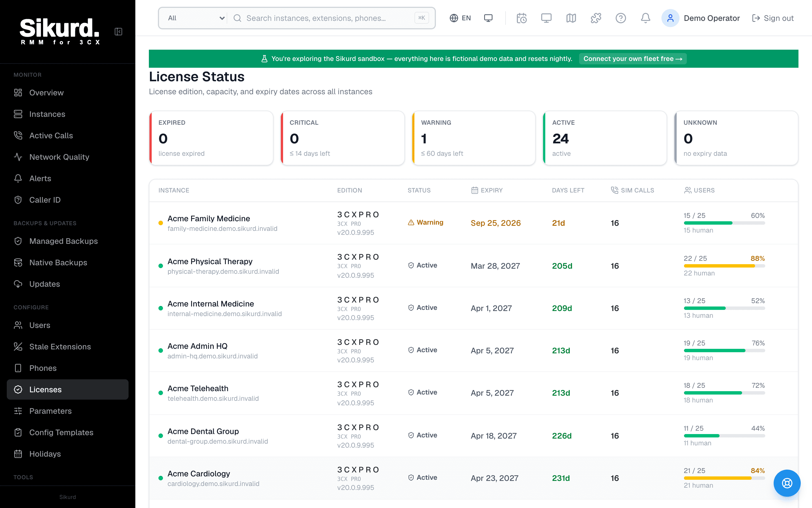Filter by the Unknown summary card

click(736, 138)
